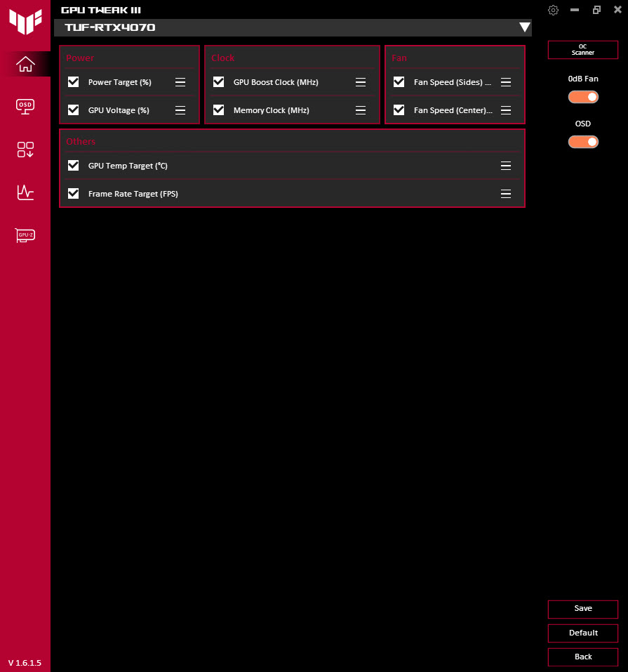628x672 pixels.
Task: Uncheck Power Target (%) checkbox
Action: click(73, 82)
